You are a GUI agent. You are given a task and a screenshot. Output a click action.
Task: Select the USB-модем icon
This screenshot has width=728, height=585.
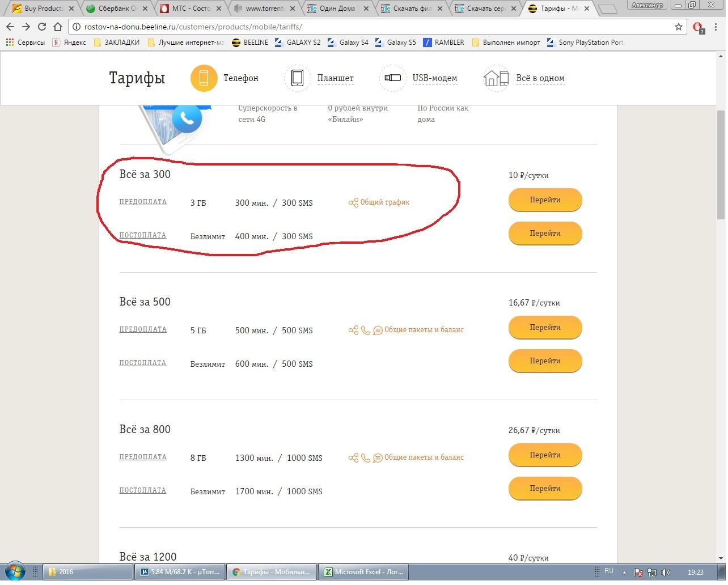pyautogui.click(x=392, y=78)
